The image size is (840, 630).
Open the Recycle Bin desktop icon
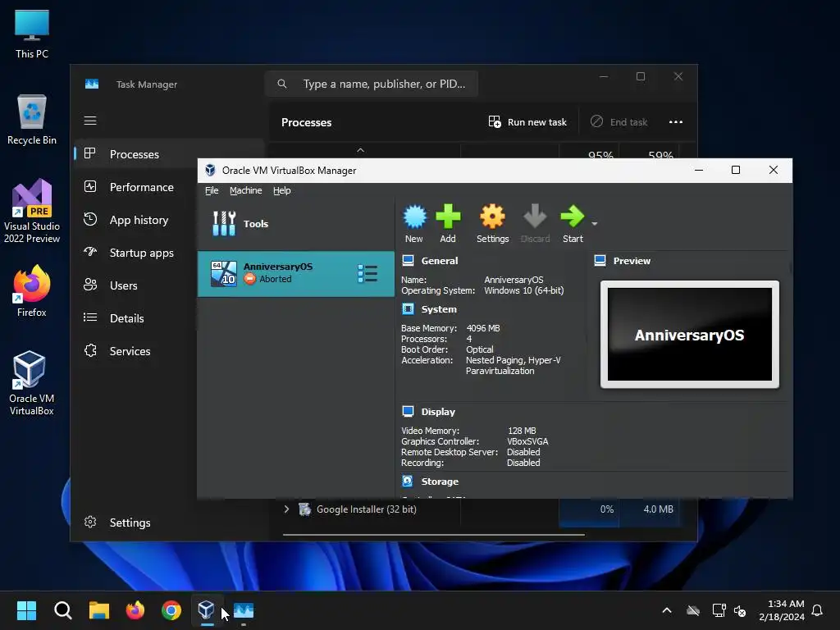32,120
